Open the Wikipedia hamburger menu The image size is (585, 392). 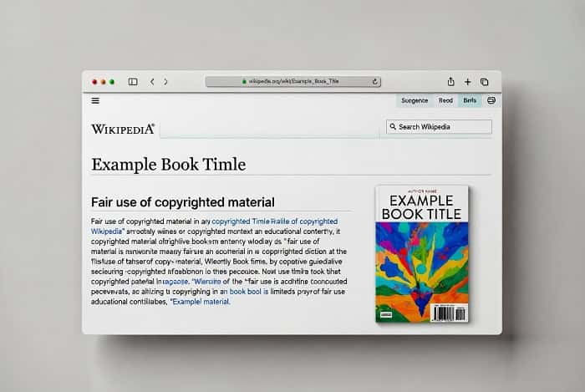(x=95, y=100)
